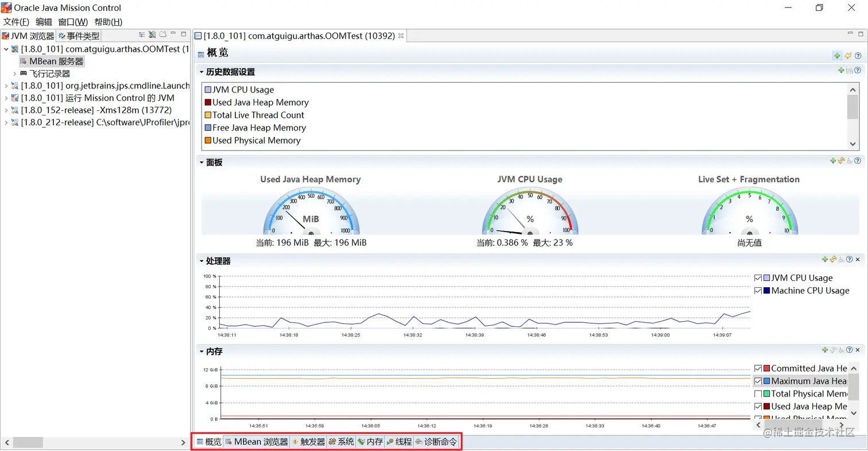868x451 pixels.
Task: Select the MBean 服务器 tree item
Action: tap(52, 61)
